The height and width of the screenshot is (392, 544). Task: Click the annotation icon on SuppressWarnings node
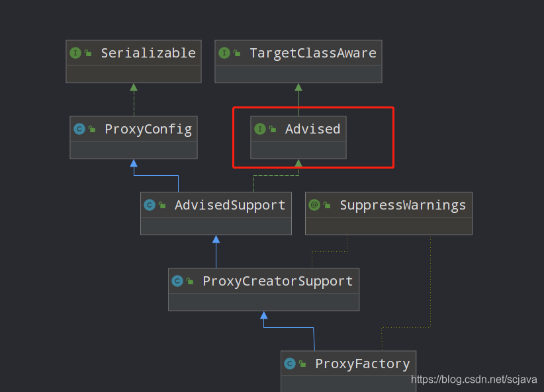314,205
